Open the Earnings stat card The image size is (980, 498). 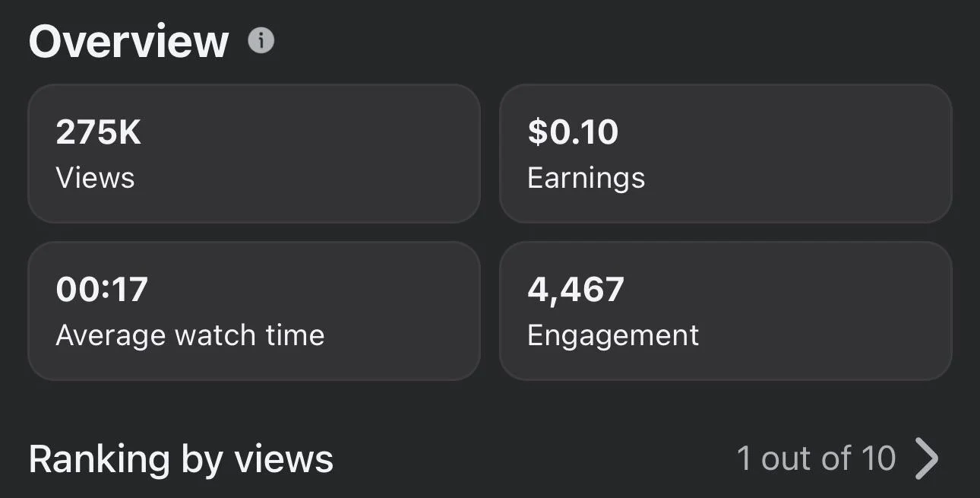[x=725, y=154]
